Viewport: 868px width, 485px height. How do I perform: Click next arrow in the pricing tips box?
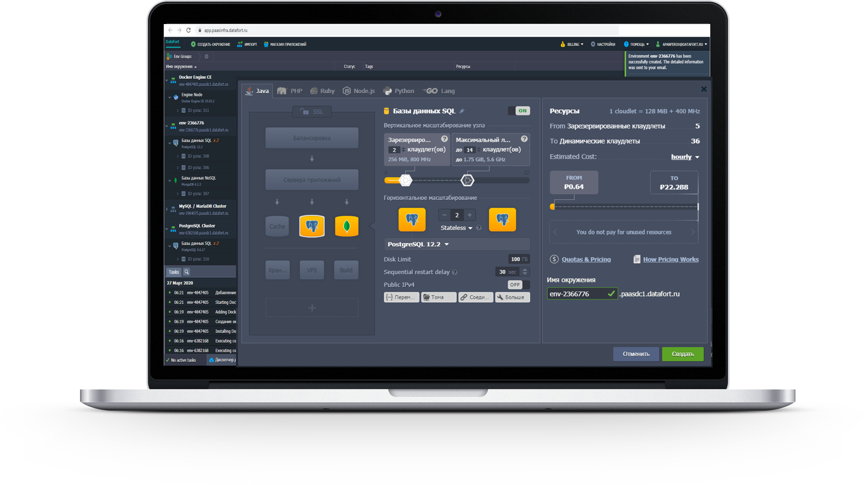pos(692,232)
